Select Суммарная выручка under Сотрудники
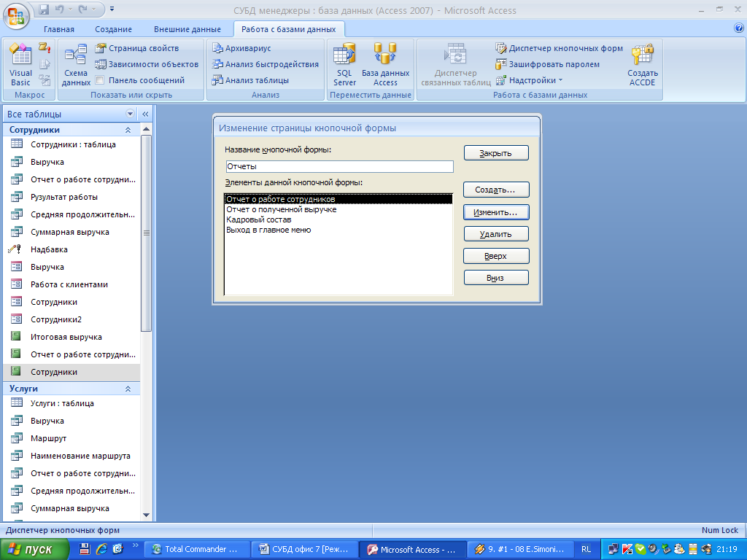Viewport: 747px width, 560px height. click(71, 232)
